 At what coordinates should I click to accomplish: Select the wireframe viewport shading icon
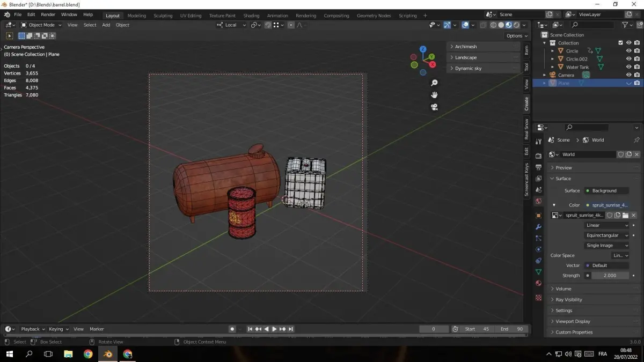pos(493,25)
